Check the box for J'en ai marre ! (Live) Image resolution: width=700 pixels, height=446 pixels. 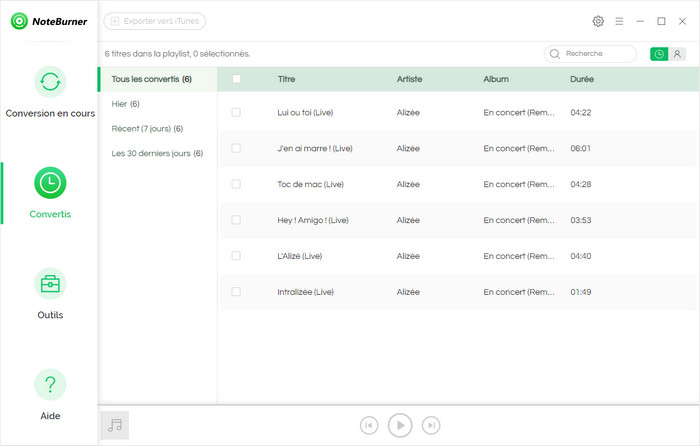236,148
